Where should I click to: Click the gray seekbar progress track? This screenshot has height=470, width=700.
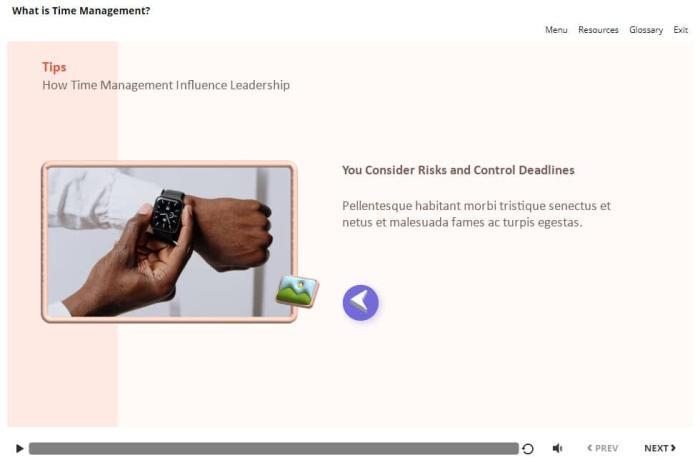coord(274,449)
